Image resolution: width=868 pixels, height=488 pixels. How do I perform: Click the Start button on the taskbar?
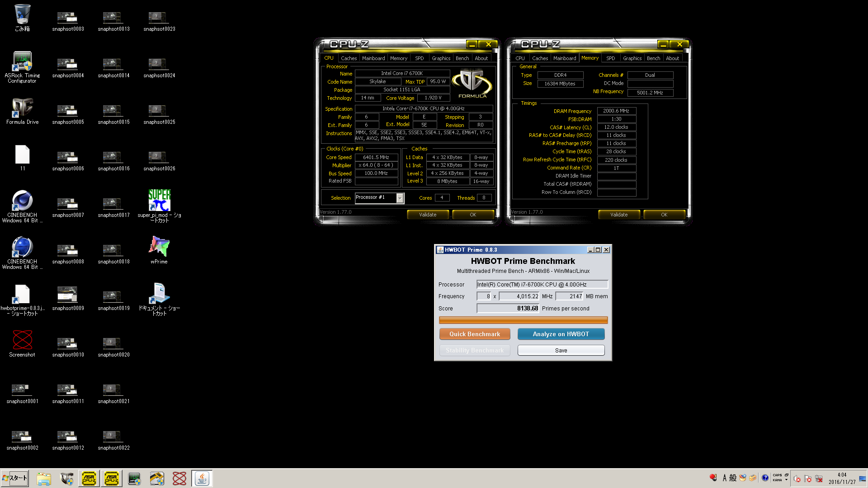[15, 478]
